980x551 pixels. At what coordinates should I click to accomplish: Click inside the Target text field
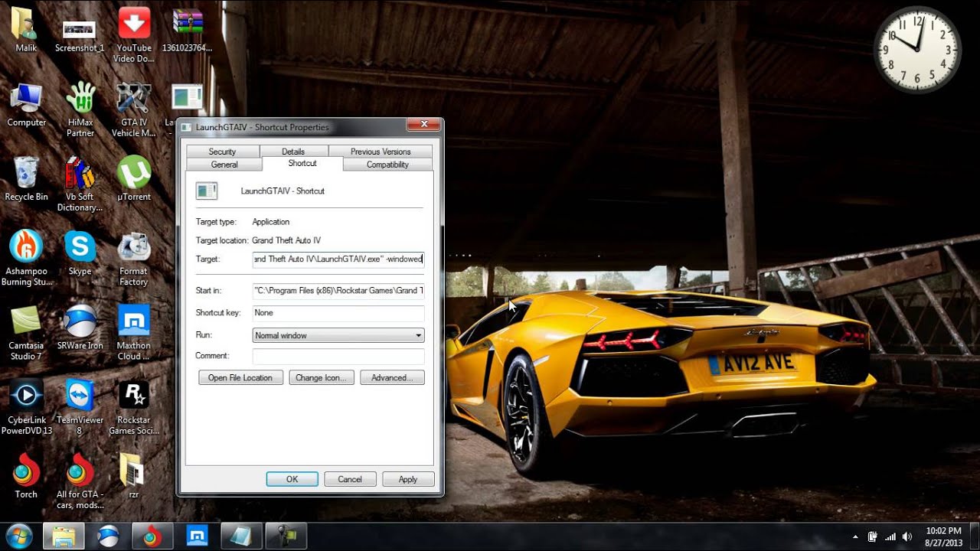click(x=338, y=259)
